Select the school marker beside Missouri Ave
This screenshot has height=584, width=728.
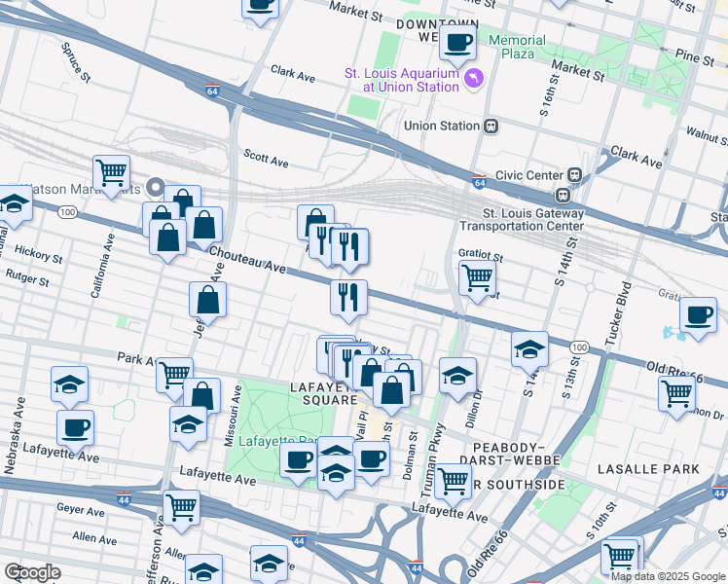188,425
